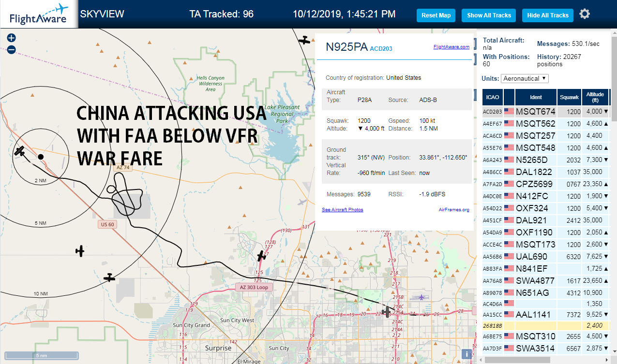617x364 pixels.
Task: Select CPZ5699 aircraft row
Action: [545, 184]
